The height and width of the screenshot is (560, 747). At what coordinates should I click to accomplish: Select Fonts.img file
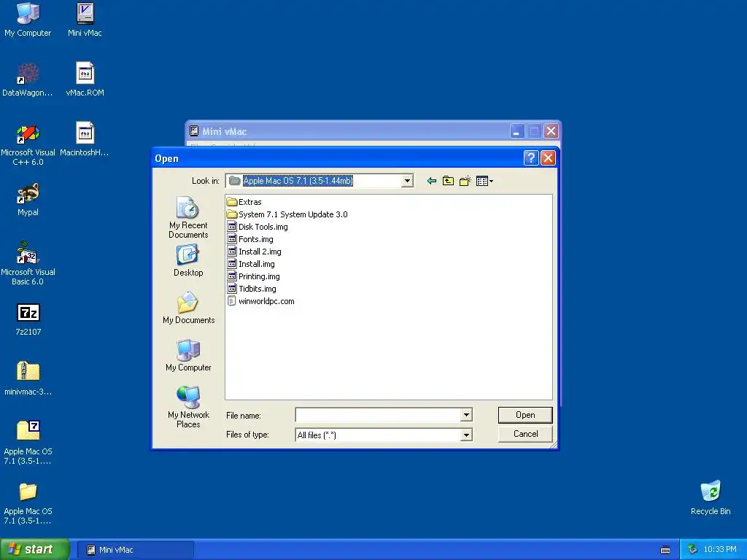point(251,239)
